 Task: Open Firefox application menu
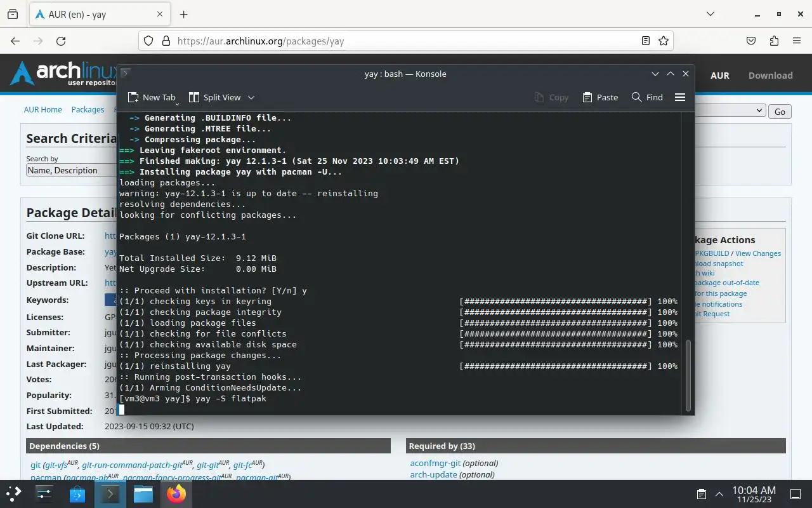coord(797,41)
